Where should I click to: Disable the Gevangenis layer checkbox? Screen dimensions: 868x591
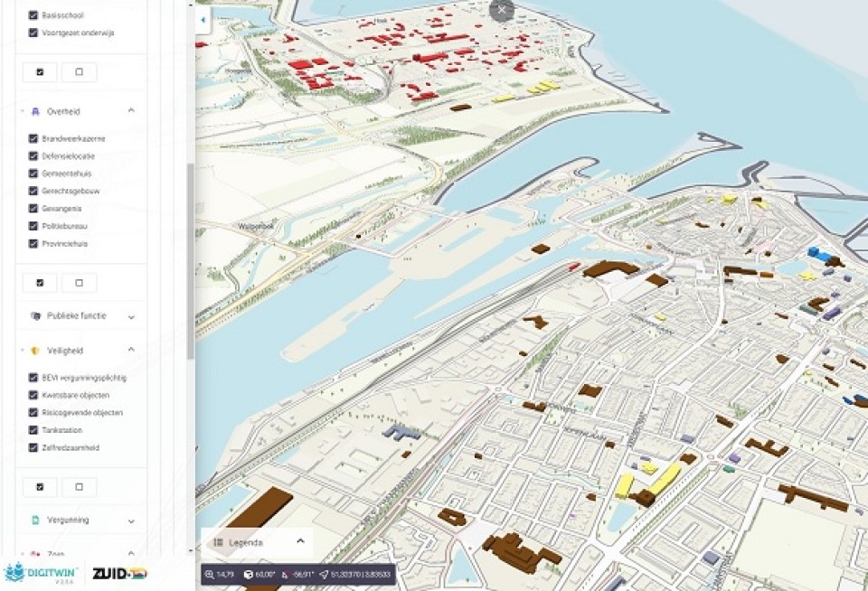coord(33,209)
